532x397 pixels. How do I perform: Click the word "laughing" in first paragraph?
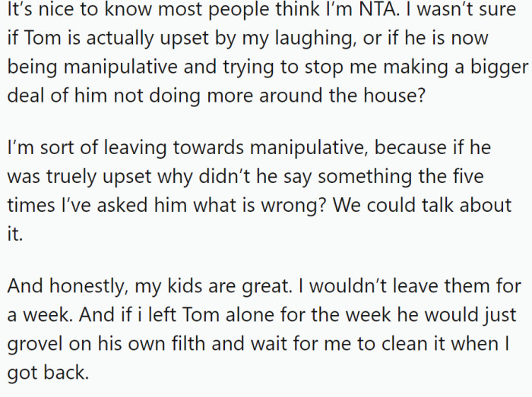point(315,39)
